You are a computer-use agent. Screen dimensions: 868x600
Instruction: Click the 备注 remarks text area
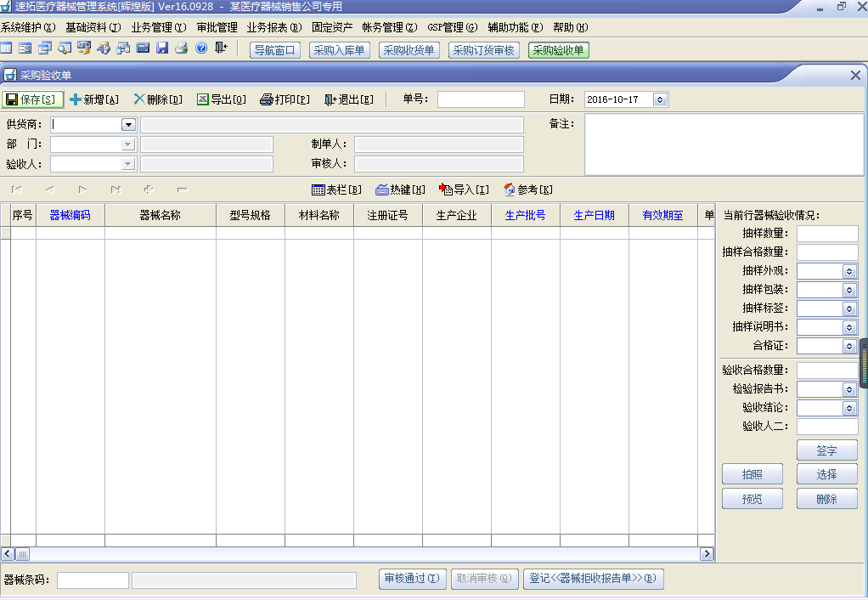(x=724, y=144)
